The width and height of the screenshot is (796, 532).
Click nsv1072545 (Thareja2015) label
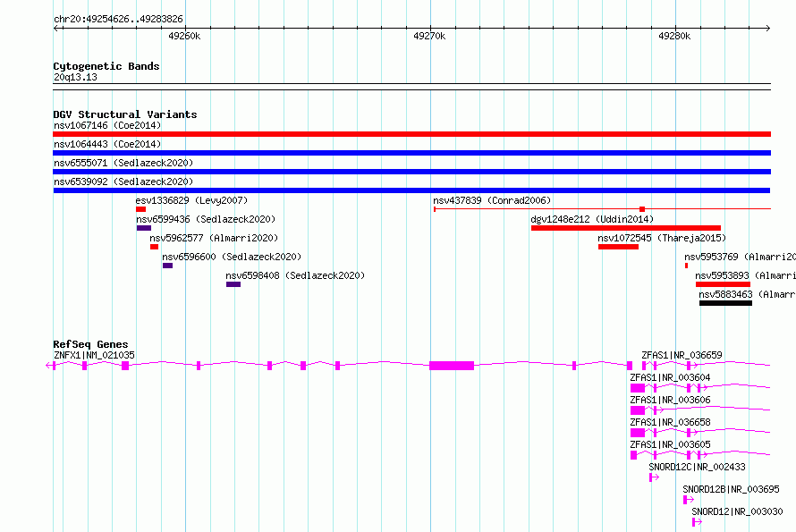pos(662,238)
